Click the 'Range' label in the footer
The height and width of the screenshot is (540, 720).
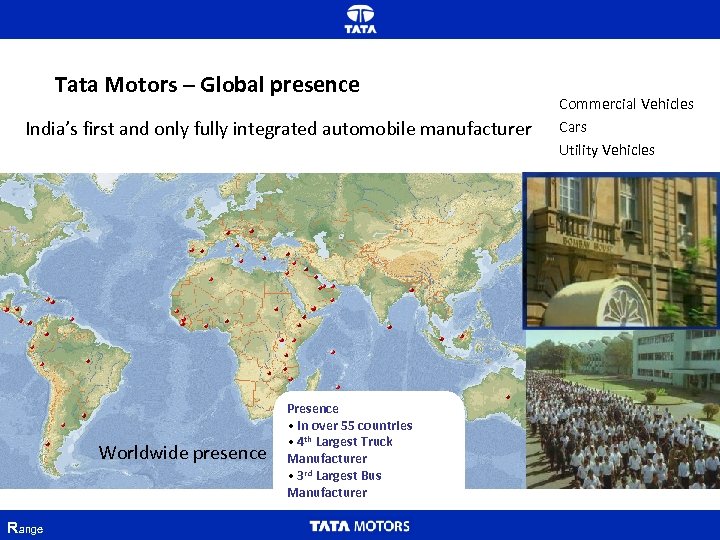25,528
